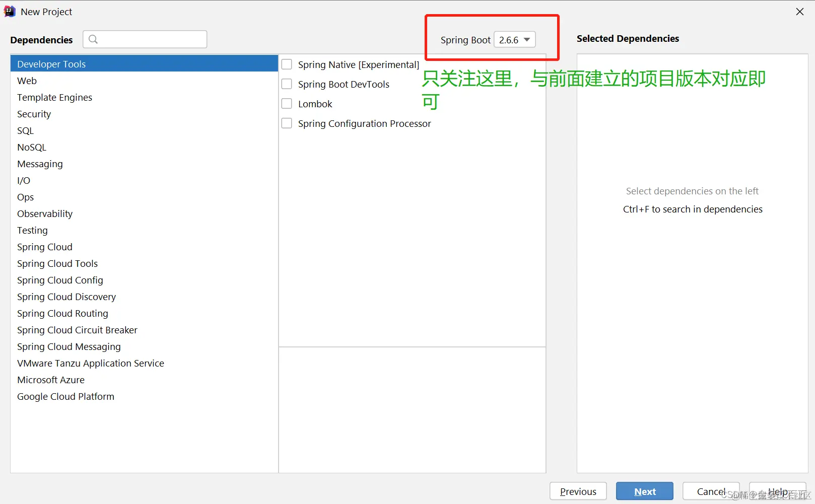
Task: Click the search magnifier icon in Dependencies
Action: (93, 39)
